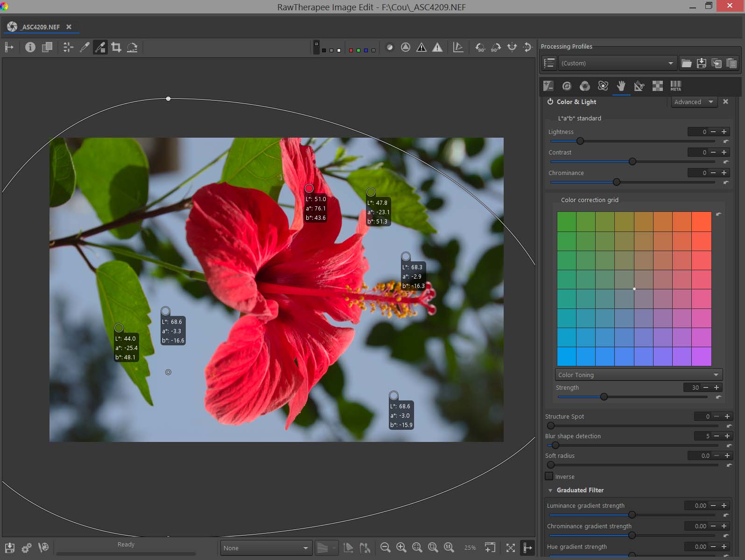Viewport: 745px width, 560px height.
Task: Click the white balance color picker tool
Action: coord(84,47)
